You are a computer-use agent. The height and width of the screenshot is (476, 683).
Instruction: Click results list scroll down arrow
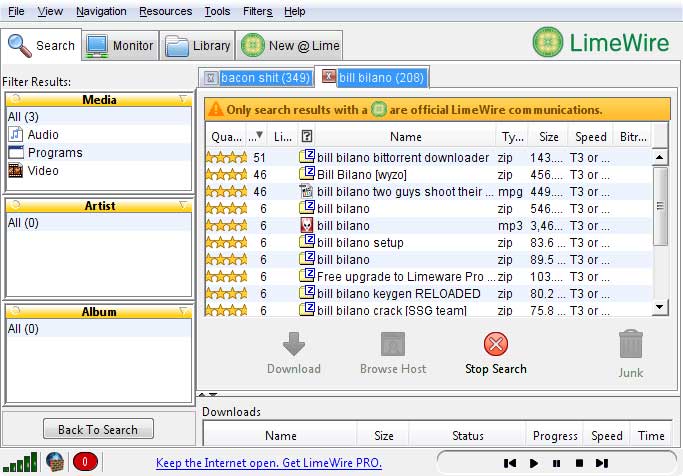(660, 307)
